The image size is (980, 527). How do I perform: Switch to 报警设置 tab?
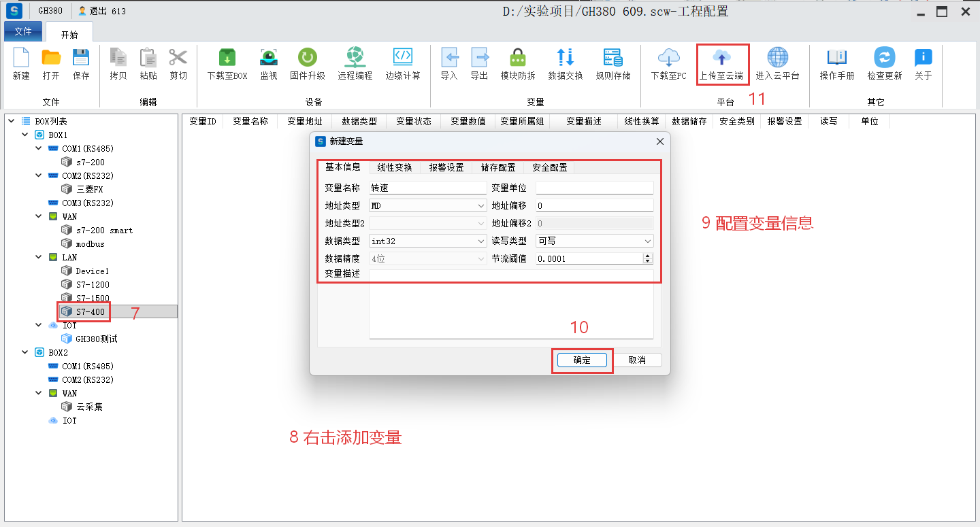pyautogui.click(x=446, y=167)
